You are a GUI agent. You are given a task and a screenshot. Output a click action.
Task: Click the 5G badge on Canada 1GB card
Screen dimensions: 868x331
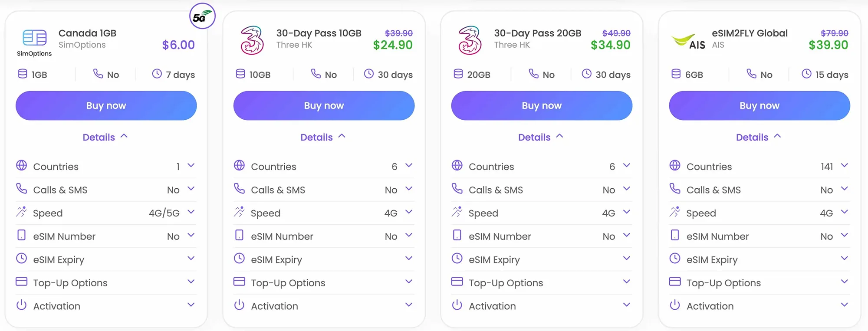click(202, 16)
